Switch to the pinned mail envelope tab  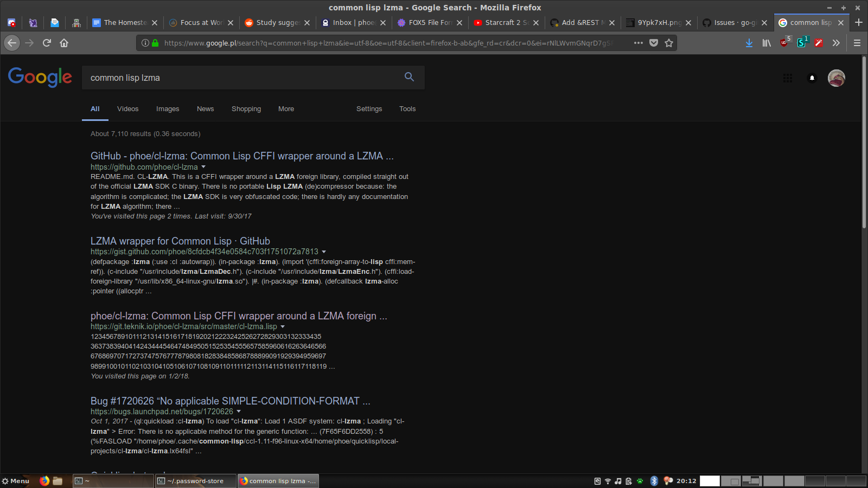55,23
